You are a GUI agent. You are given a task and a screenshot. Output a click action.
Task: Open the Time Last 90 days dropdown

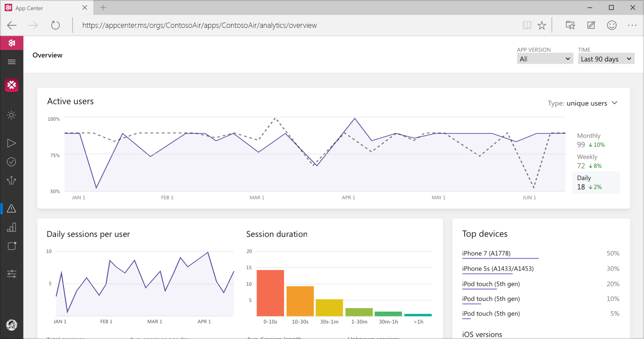606,59
